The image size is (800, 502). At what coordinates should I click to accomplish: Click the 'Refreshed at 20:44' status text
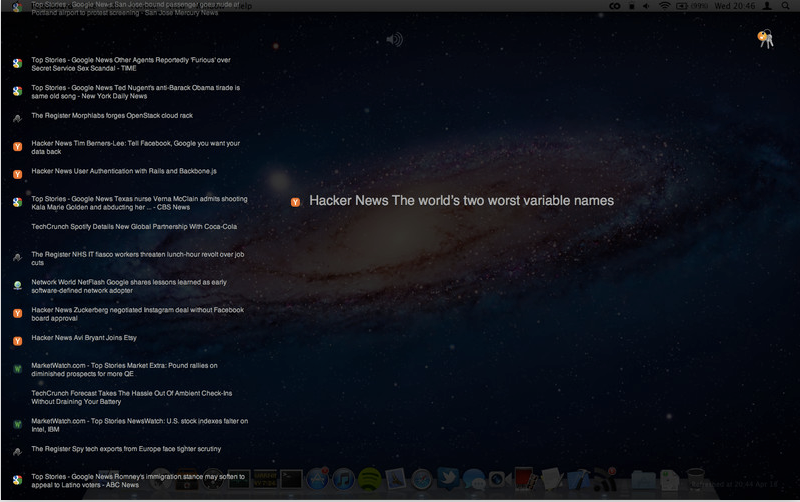(x=735, y=484)
